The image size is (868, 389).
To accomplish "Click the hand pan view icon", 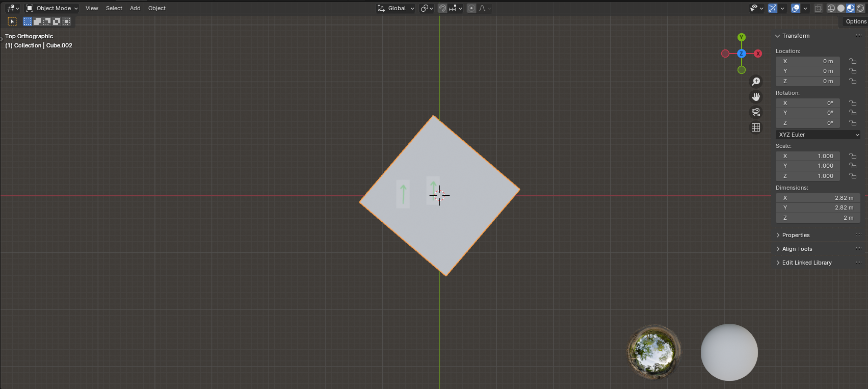I will tap(756, 97).
